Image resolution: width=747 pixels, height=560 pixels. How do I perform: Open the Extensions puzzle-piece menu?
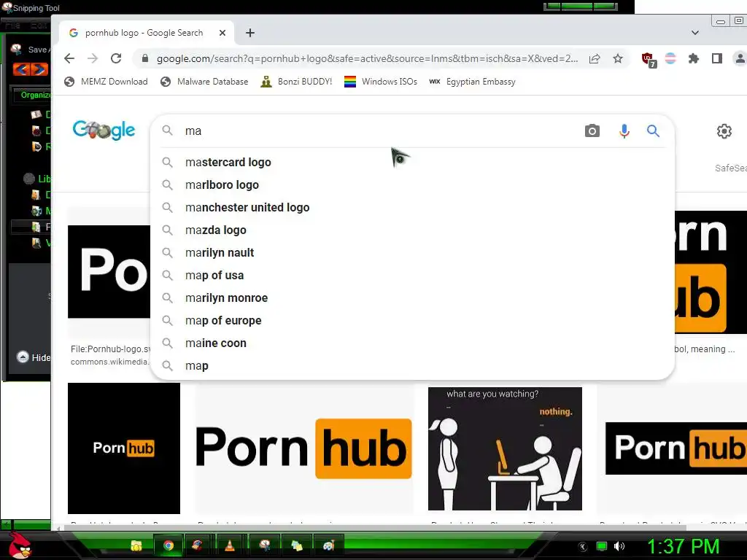pyautogui.click(x=694, y=58)
